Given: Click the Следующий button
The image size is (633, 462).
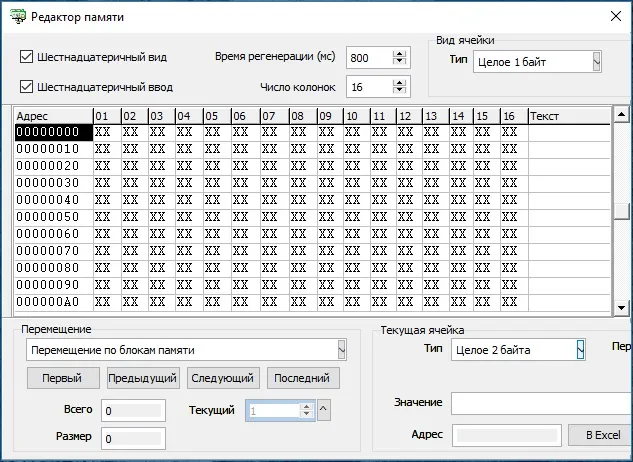Looking at the screenshot, I should 223,378.
